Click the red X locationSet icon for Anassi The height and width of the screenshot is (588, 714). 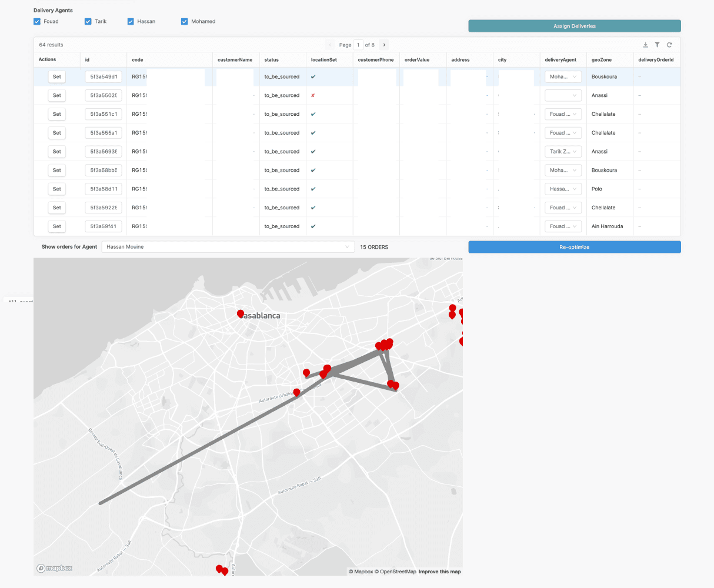(313, 95)
